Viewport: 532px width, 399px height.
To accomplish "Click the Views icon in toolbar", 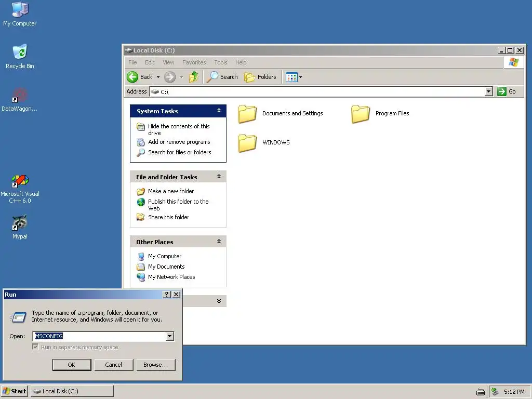I will 291,77.
